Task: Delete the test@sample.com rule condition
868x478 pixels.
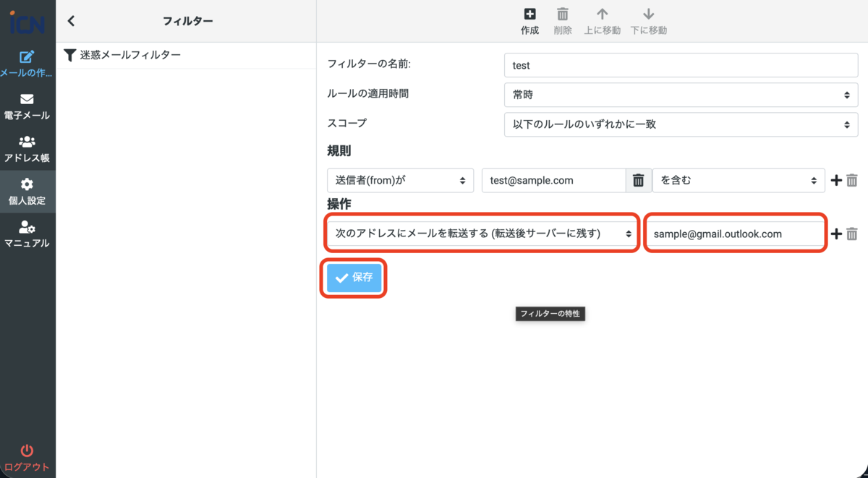Action: [x=639, y=180]
